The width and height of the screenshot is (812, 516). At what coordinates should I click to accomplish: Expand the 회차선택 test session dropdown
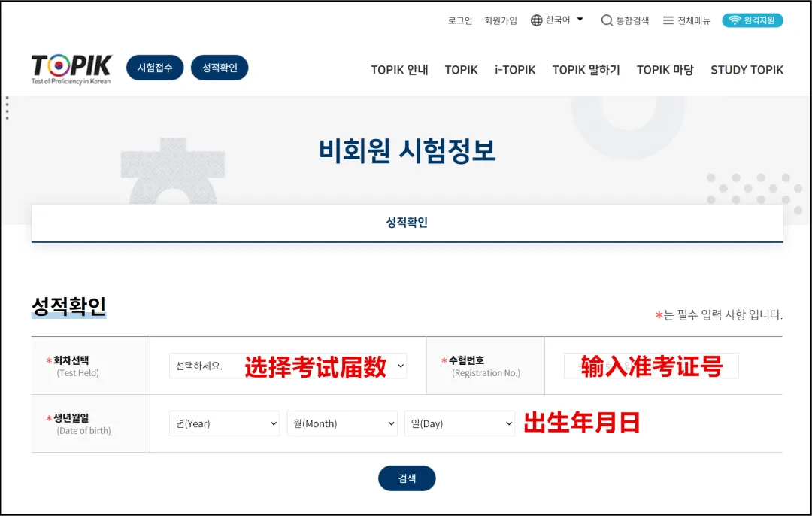click(x=288, y=366)
